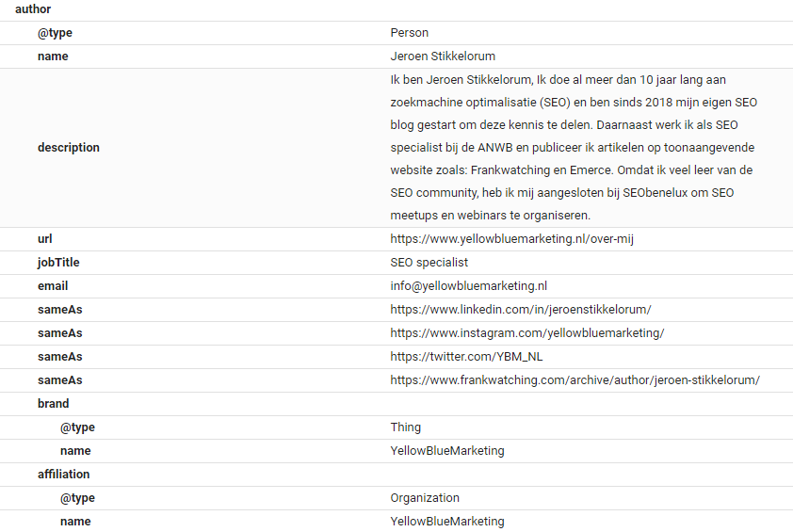Select the Thing type value under brand
The width and height of the screenshot is (793, 532).
coord(406,427)
